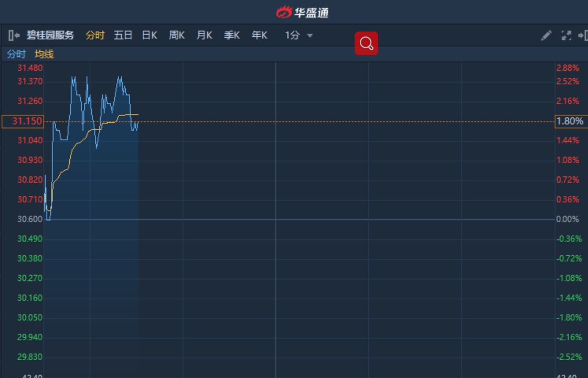Viewport: 588px width, 378px height.
Task: Open the 月K monthly candlestick tab
Action: click(x=204, y=36)
